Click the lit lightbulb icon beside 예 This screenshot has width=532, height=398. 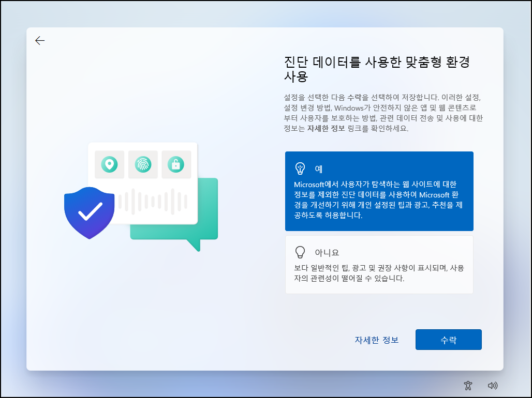point(300,169)
